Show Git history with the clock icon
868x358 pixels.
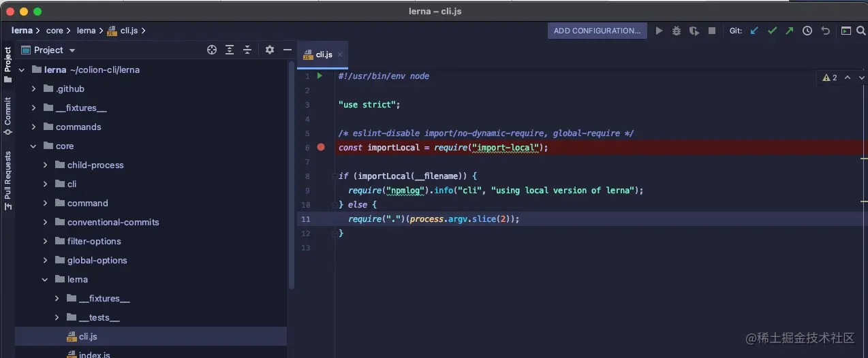[807, 31]
